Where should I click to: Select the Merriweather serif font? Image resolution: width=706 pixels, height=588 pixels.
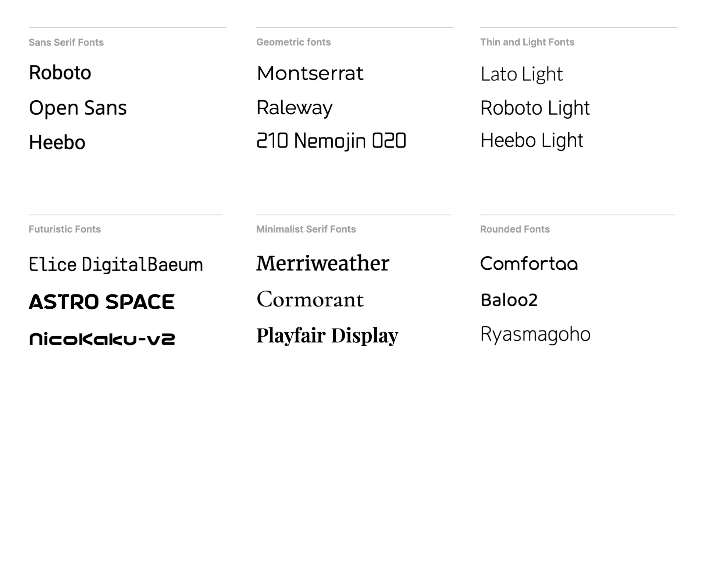[323, 263]
